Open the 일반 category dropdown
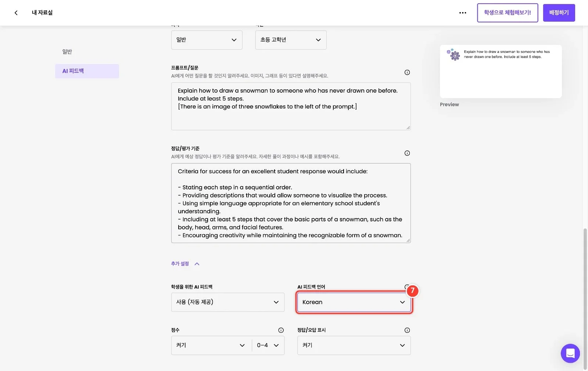Screen dimensions: 588x371 point(207,40)
